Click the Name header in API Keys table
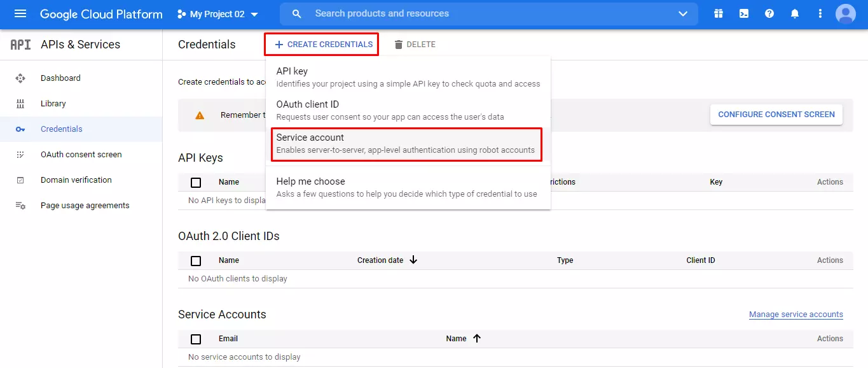This screenshot has width=868, height=368. pyautogui.click(x=229, y=182)
